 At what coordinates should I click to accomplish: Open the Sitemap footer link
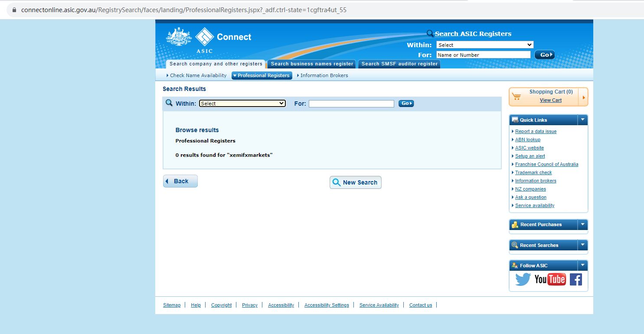click(172, 305)
